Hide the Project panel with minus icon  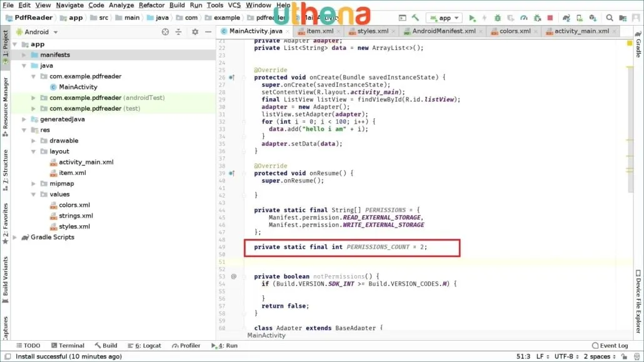[208, 32]
